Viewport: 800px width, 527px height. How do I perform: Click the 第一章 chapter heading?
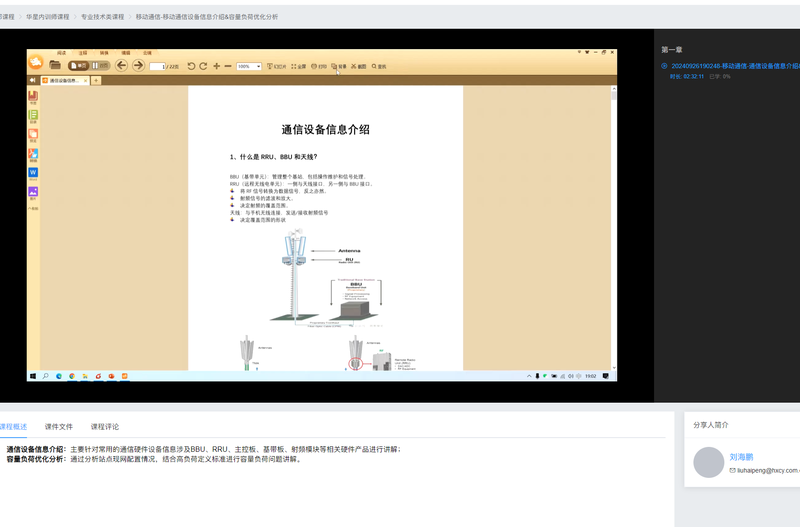[x=671, y=49]
